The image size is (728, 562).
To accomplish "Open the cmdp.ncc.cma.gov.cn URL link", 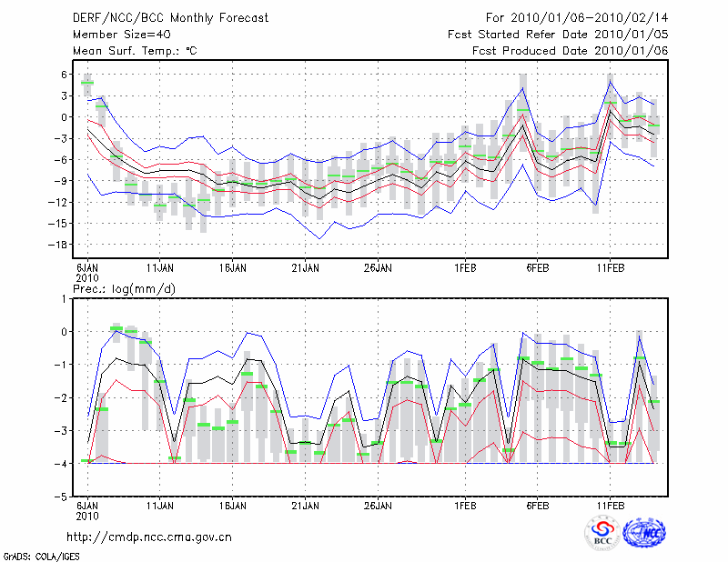I will click(x=149, y=537).
